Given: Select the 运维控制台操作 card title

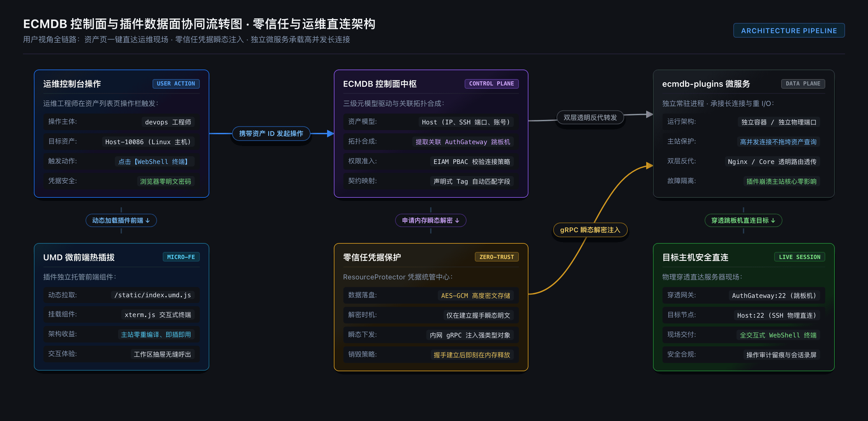Looking at the screenshot, I should 72,84.
